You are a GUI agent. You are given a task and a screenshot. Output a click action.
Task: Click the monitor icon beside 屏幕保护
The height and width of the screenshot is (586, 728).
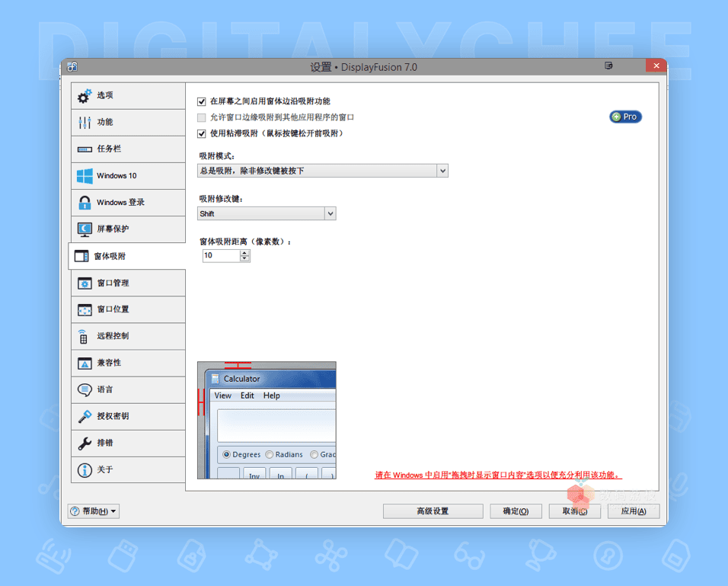coord(85,229)
